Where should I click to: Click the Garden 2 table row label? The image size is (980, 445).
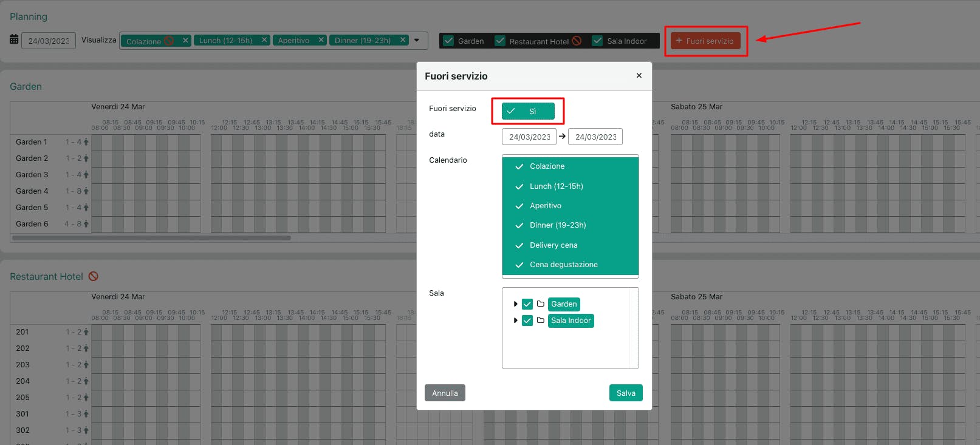pos(32,158)
